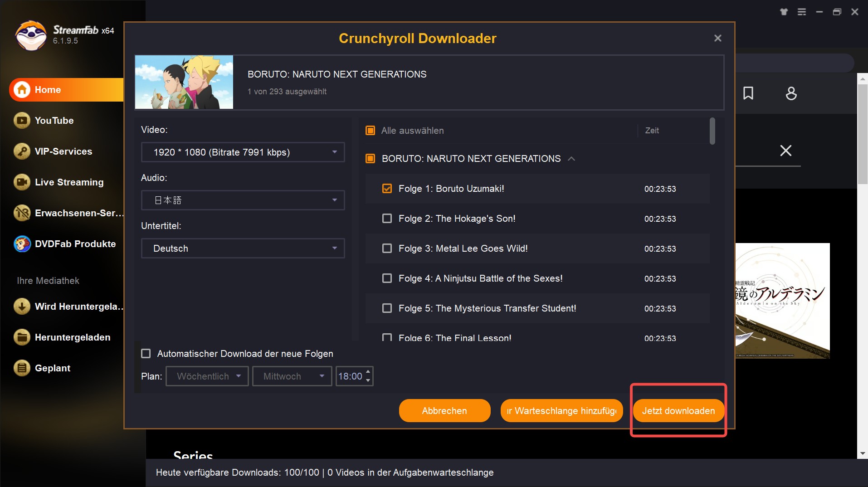Go to Live Streaming section
Screen dimensions: 868x487
point(69,182)
